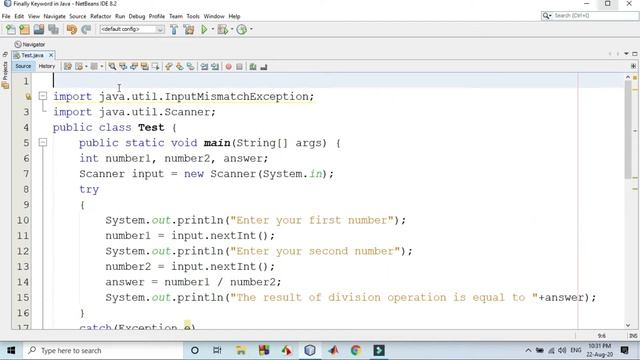Toggle Bookmark editor icon

[x=191, y=67]
